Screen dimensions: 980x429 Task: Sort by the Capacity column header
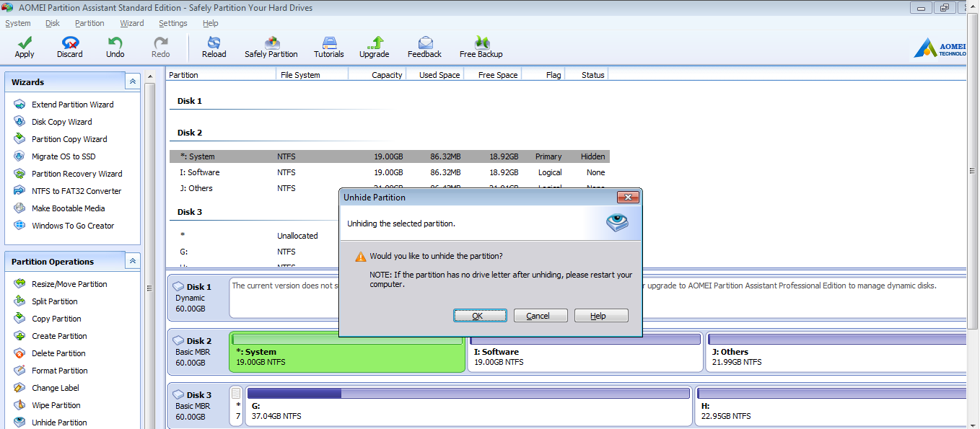(377, 75)
